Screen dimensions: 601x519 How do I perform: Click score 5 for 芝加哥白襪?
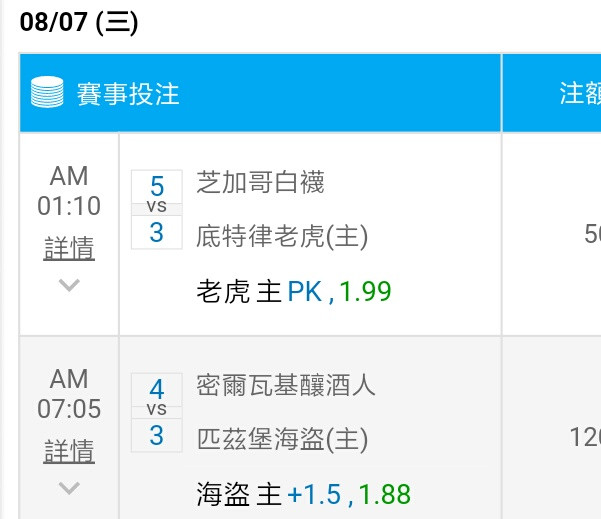pos(157,187)
